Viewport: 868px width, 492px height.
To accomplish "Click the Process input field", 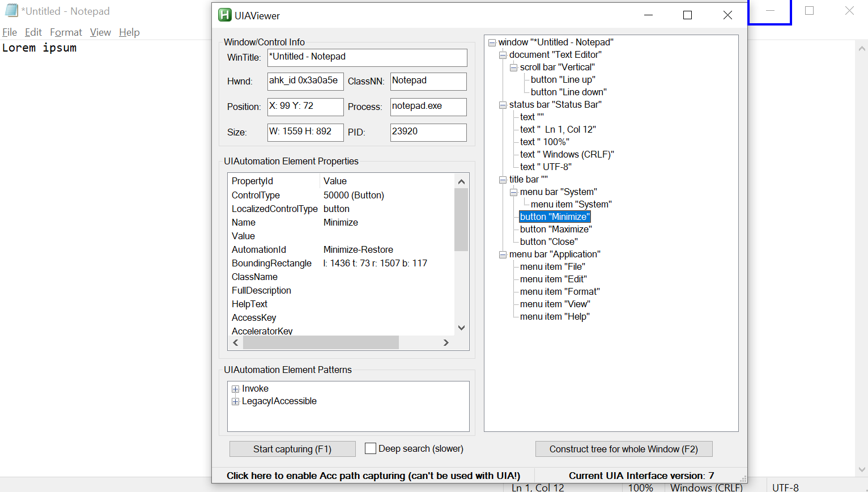I will [428, 107].
